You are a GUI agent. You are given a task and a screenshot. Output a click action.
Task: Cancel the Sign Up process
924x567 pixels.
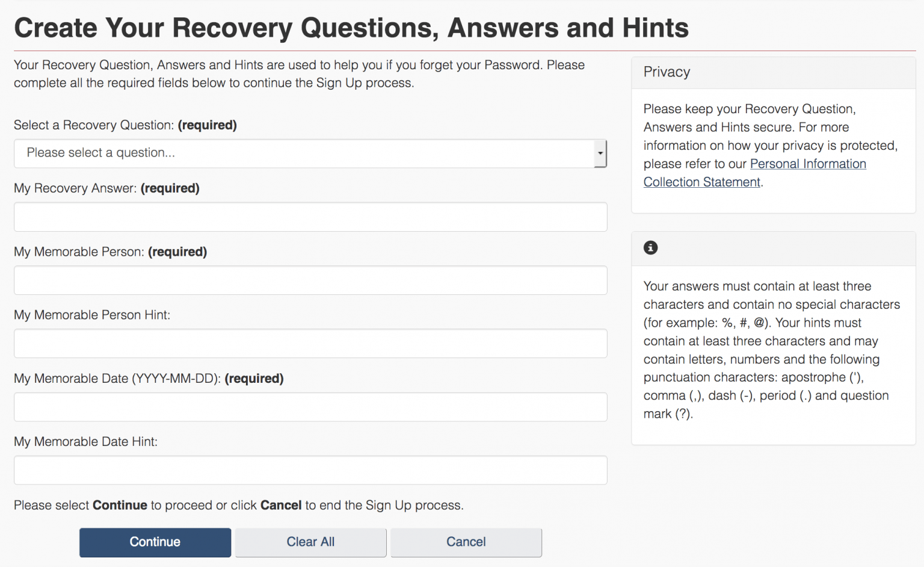(x=466, y=542)
